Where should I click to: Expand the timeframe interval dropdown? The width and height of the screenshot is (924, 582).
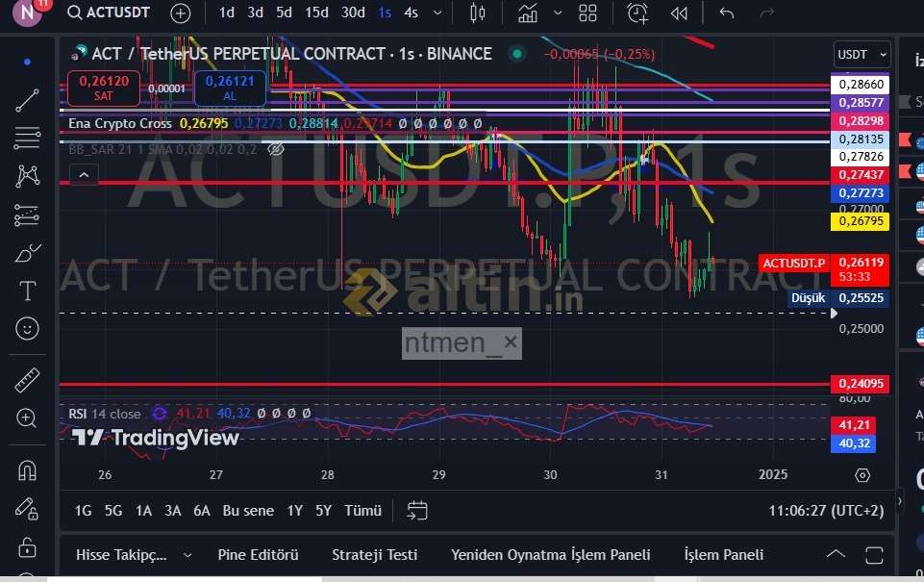pyautogui.click(x=437, y=13)
